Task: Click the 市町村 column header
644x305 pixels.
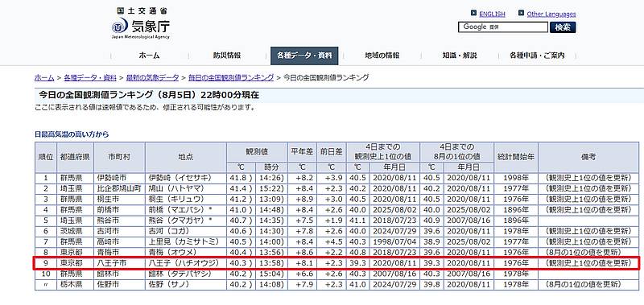Action: coord(119,157)
